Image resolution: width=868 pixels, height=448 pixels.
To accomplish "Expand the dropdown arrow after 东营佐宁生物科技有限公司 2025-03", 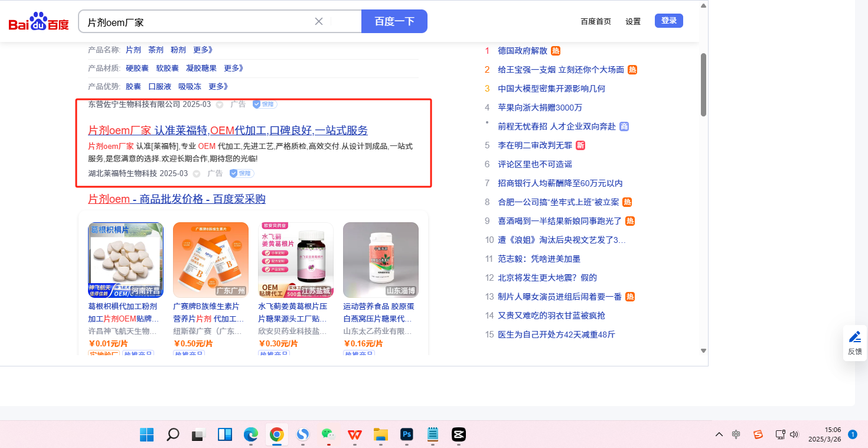I will tap(220, 105).
